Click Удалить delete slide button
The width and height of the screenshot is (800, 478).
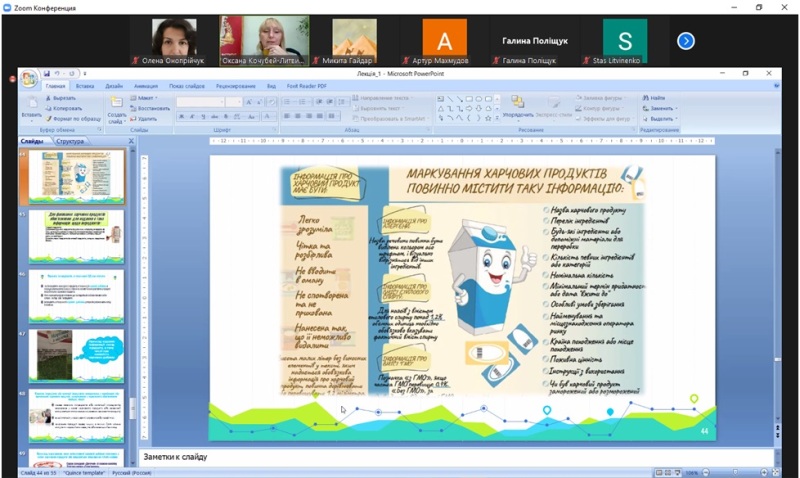pyautogui.click(x=148, y=118)
